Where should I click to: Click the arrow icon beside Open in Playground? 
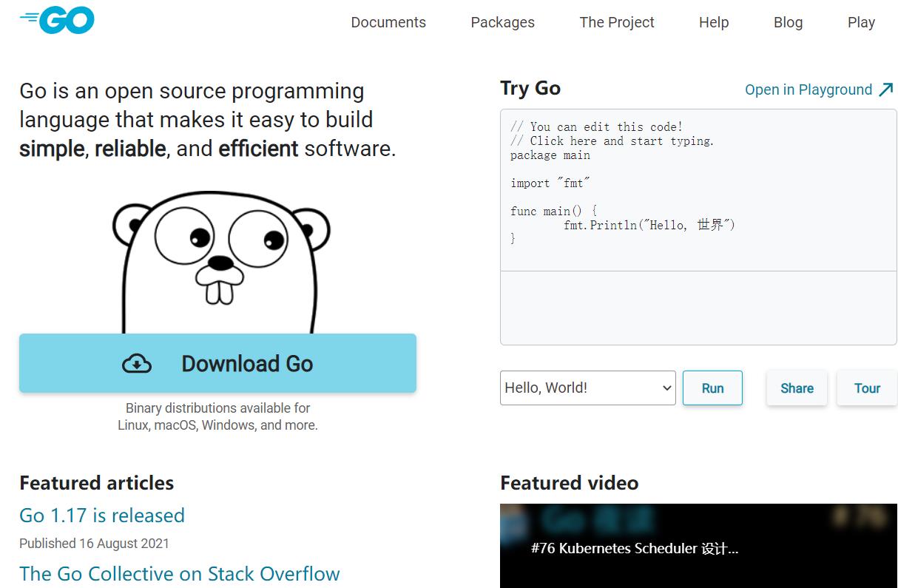(886, 89)
